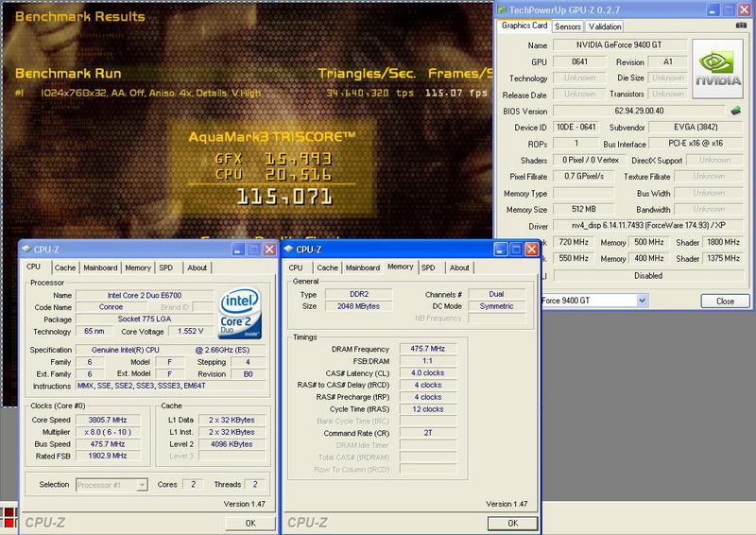Click the right CPU-Z title bar icon
Image resolution: width=756 pixels, height=535 pixels.
click(289, 249)
